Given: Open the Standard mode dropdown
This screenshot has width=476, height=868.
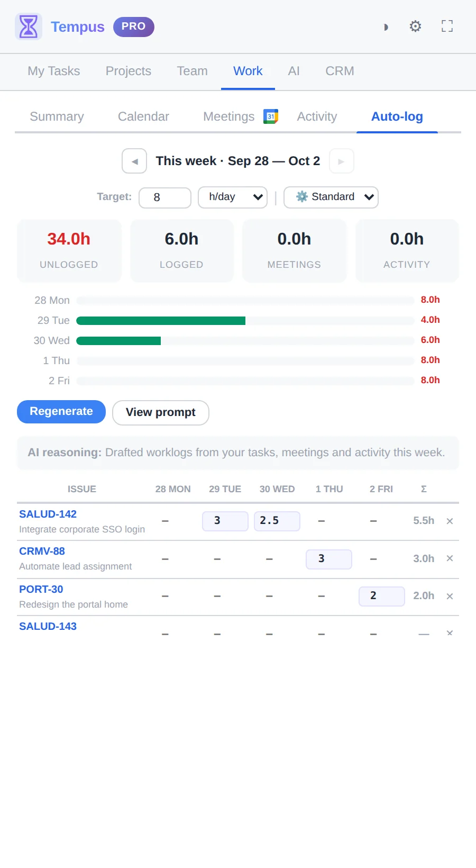Looking at the screenshot, I should point(331,197).
